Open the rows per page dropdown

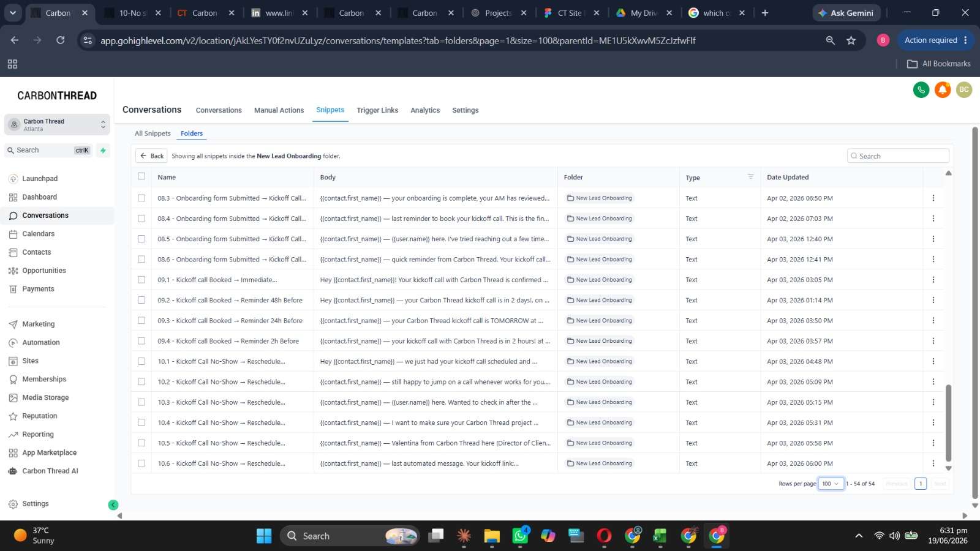pyautogui.click(x=831, y=484)
